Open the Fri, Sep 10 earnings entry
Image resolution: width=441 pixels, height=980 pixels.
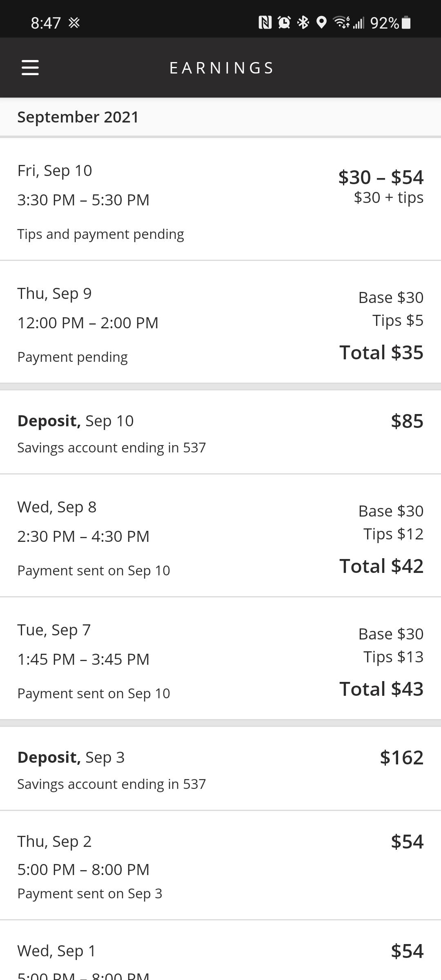[x=220, y=199]
